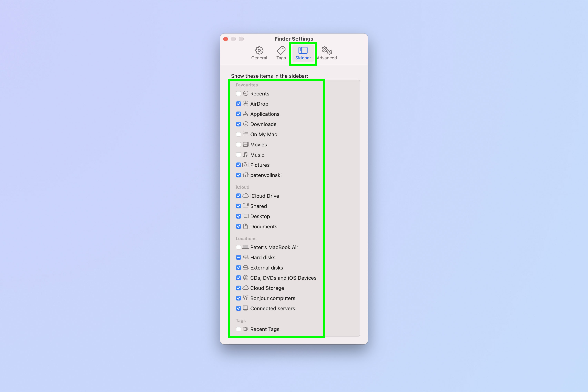Enable the Music checkbox
The width and height of the screenshot is (588, 392).
tap(239, 155)
